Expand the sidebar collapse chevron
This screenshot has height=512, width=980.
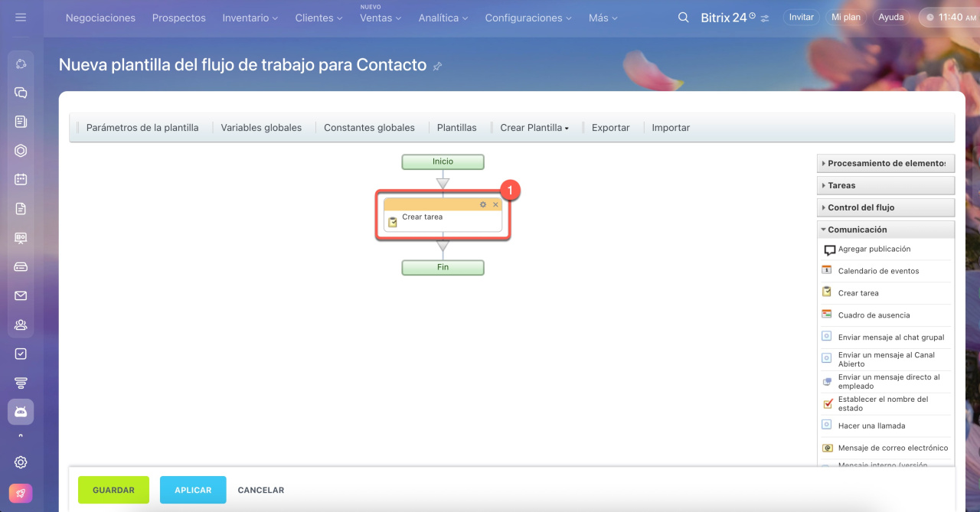point(21,436)
